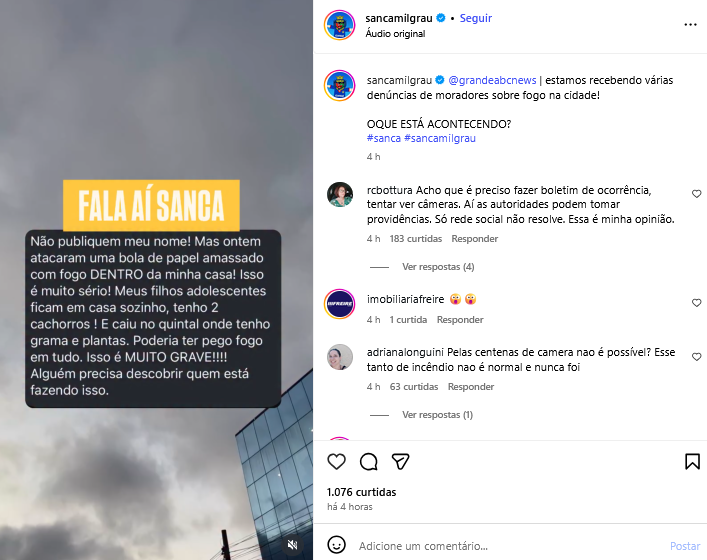This screenshot has height=560, width=707.
Task: Open #sanca hashtag link
Action: pos(384,138)
